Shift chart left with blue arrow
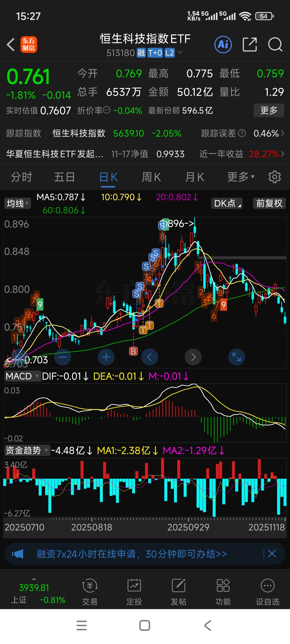 tap(150, 357)
